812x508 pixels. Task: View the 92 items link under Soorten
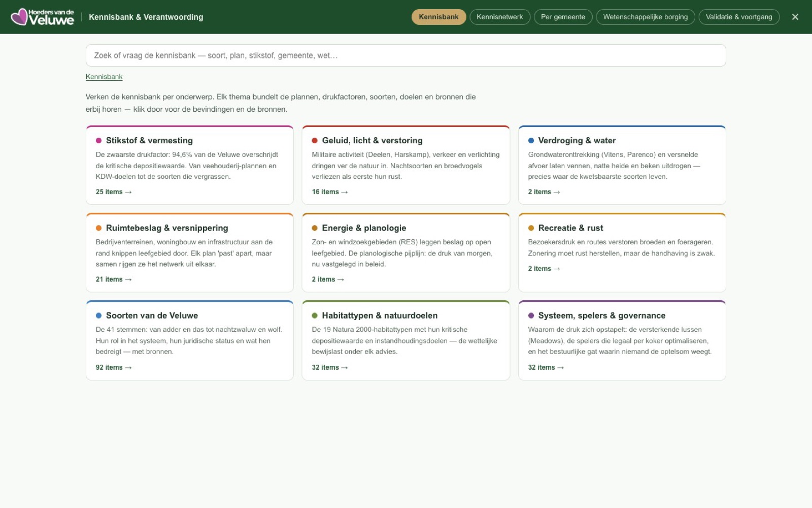coord(114,367)
